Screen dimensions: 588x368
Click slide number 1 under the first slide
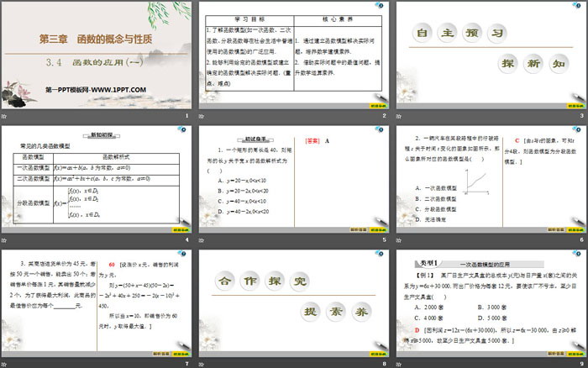coord(186,116)
